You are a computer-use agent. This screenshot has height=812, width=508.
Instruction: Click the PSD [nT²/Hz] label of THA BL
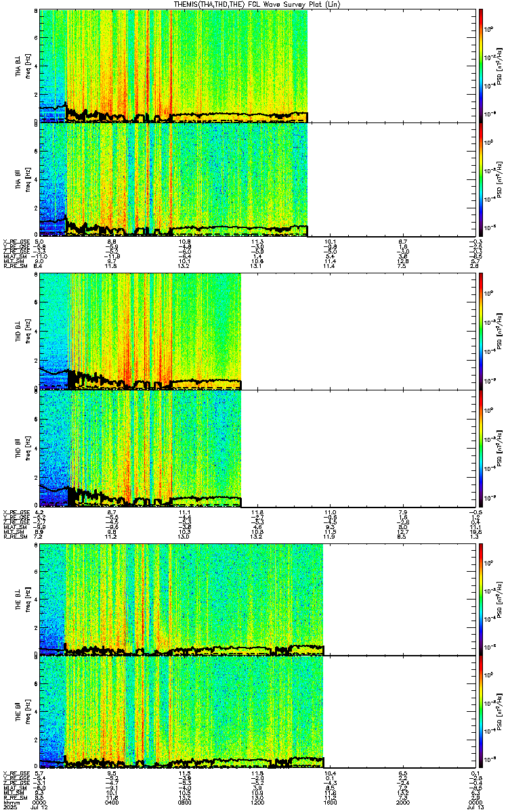[x=500, y=66]
